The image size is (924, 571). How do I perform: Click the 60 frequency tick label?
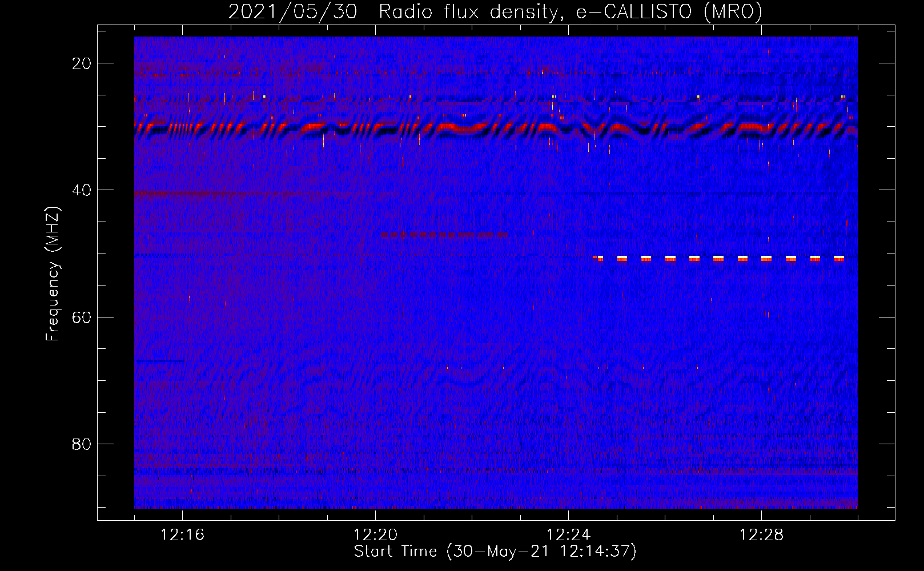82,317
